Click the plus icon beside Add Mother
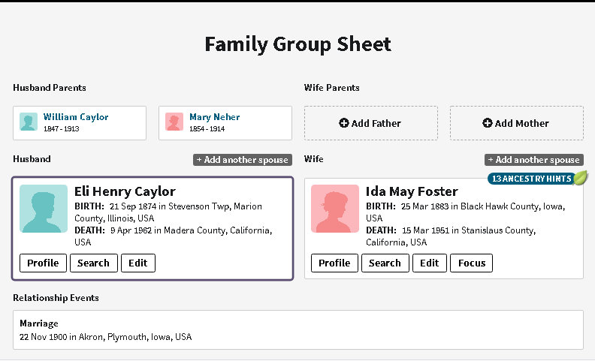 pyautogui.click(x=487, y=123)
